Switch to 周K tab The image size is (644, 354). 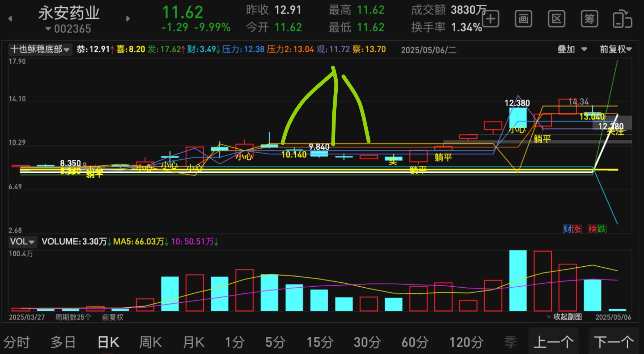pyautogui.click(x=150, y=342)
